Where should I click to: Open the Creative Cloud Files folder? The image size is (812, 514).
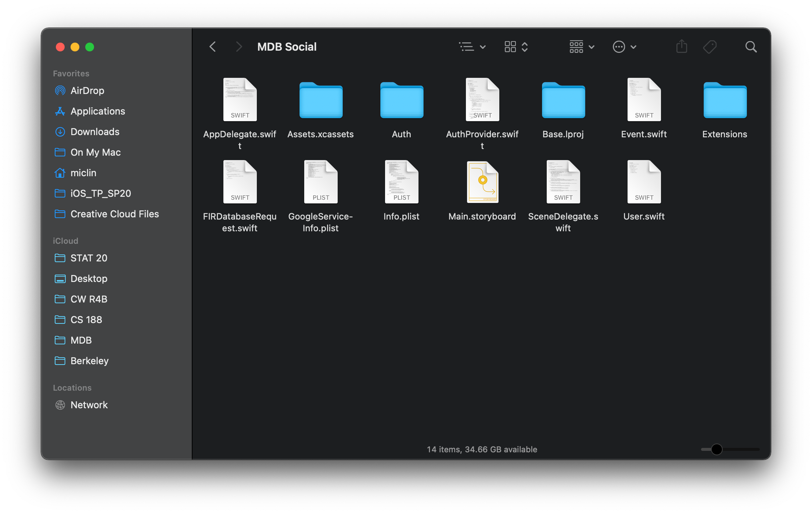[115, 214]
